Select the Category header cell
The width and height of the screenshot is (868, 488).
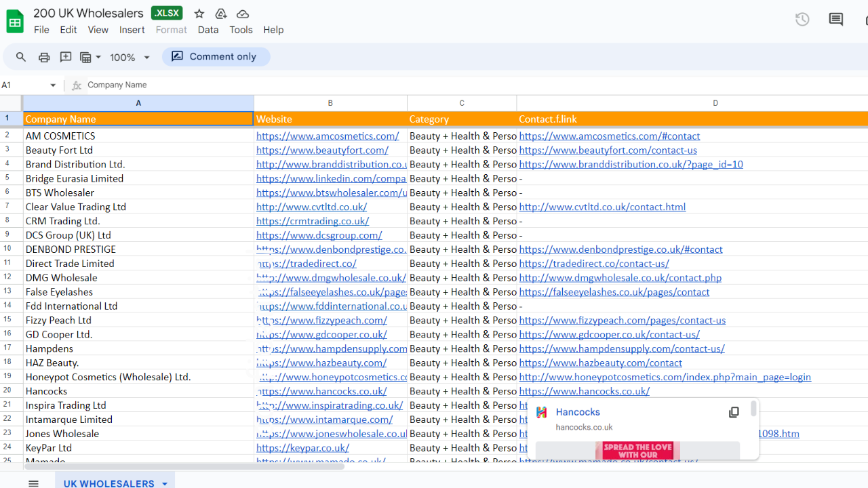pyautogui.click(x=462, y=119)
